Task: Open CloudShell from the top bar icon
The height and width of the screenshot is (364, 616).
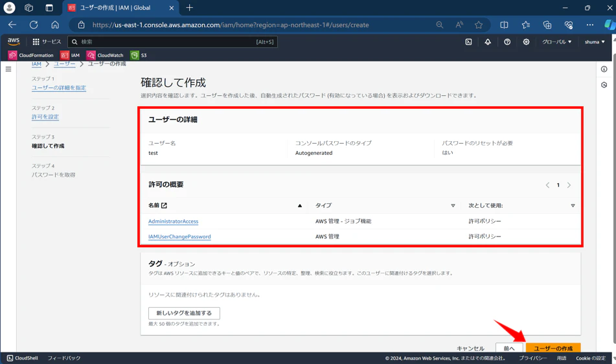Action: pos(469,41)
